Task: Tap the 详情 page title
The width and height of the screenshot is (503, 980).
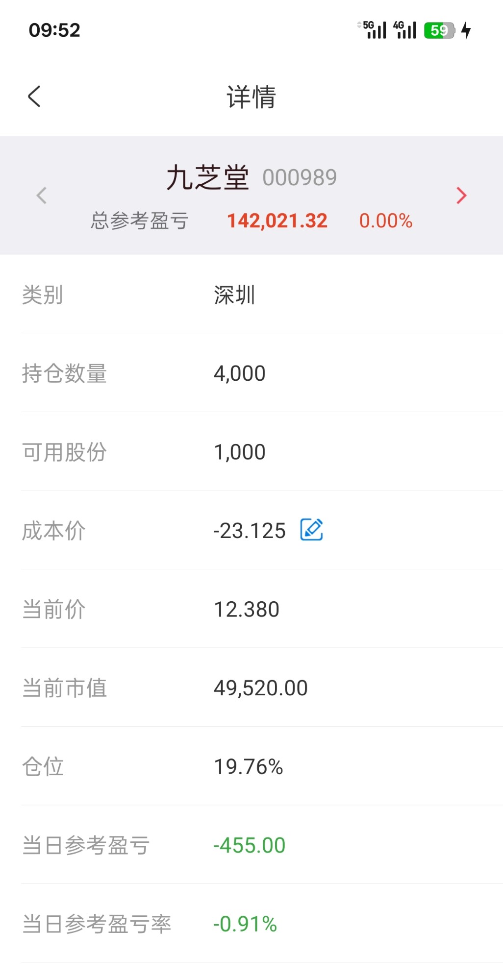Action: coord(251,97)
